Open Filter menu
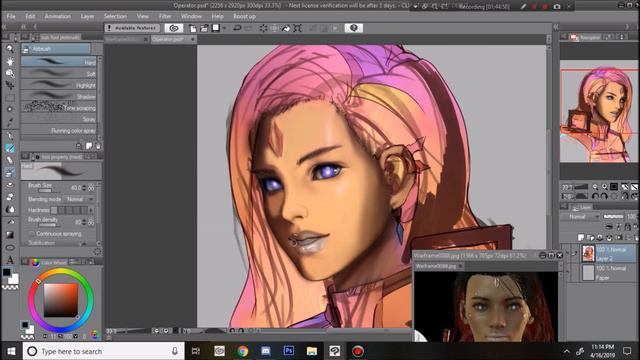Viewport: 640px width, 360px height. [x=165, y=16]
